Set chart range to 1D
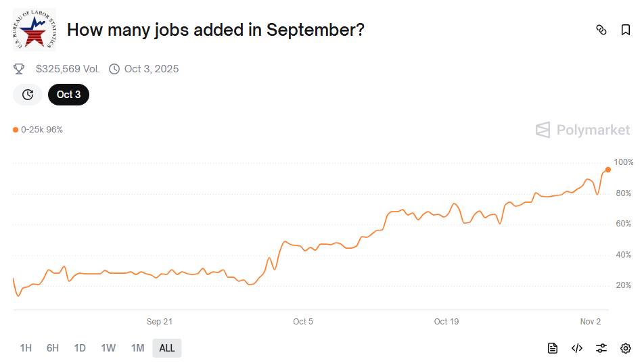Screen dimensions: 644x363 80,348
